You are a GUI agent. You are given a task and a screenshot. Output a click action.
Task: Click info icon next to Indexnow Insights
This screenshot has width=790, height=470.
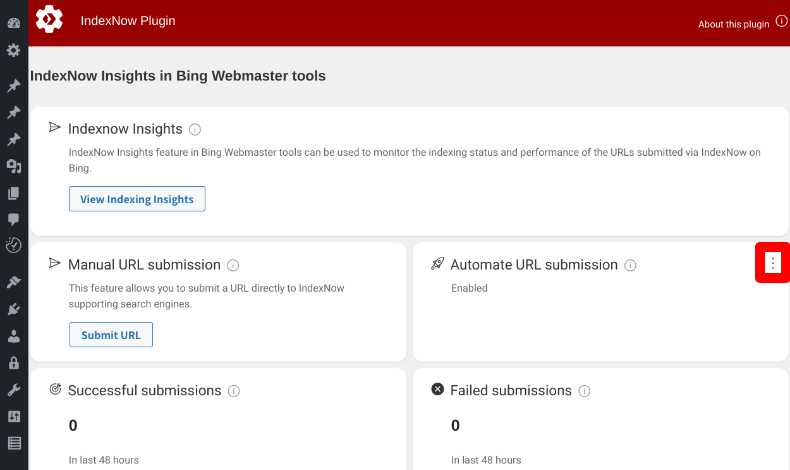pos(195,129)
